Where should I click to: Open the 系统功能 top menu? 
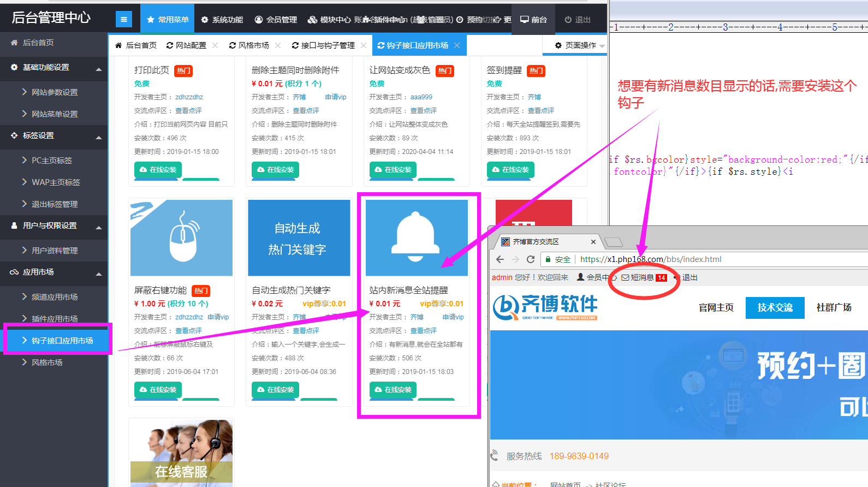(x=222, y=20)
